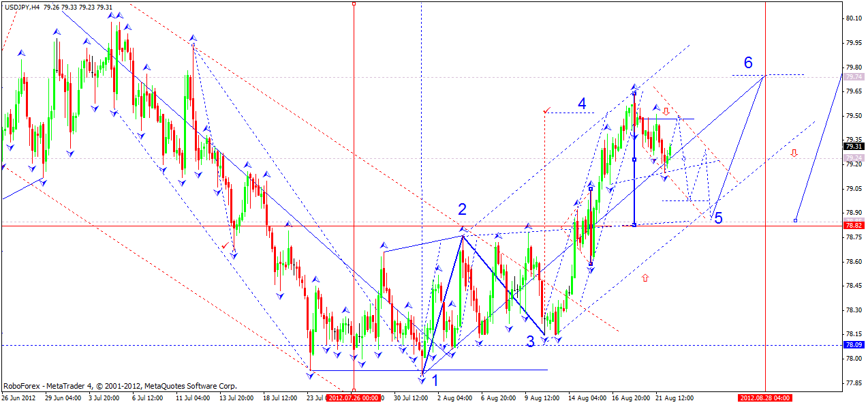This screenshot has width=868, height=403.
Task: Select the red down arrow near 79.50
Action: pos(666,111)
